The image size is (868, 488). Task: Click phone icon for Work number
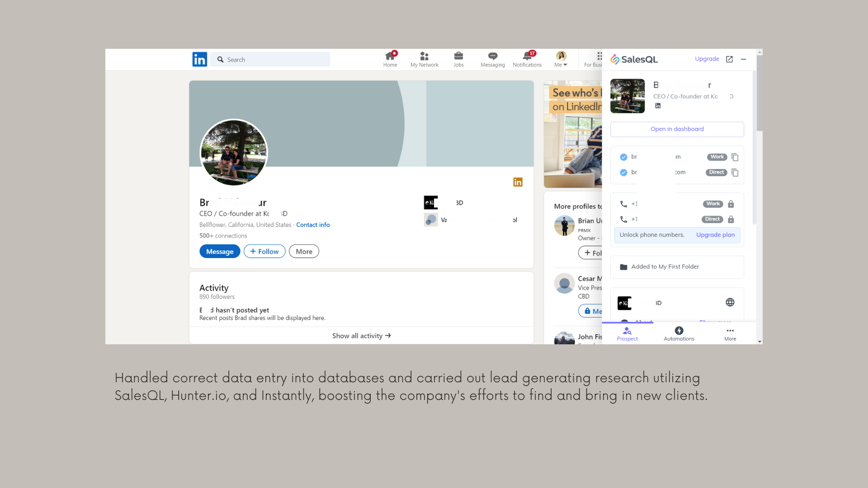[x=623, y=204]
